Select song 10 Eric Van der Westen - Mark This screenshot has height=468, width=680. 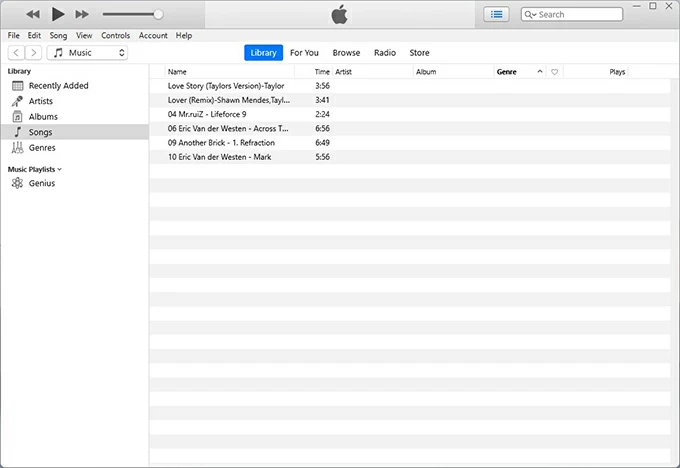click(410, 157)
